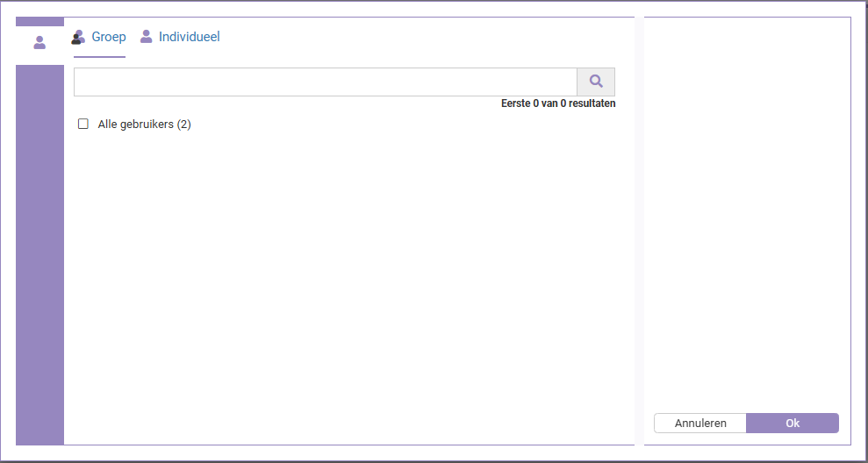
Task: Focus the search text field
Action: (x=325, y=82)
